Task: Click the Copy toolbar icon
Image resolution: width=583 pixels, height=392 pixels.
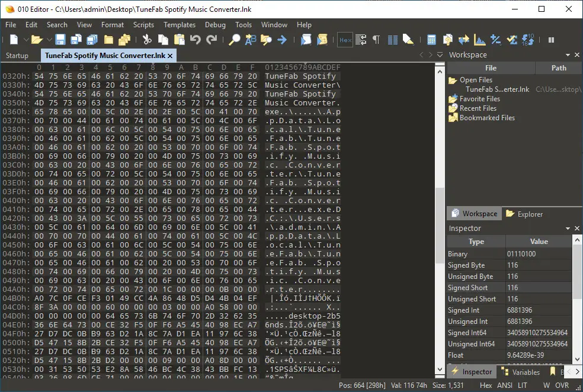Action: pos(163,40)
